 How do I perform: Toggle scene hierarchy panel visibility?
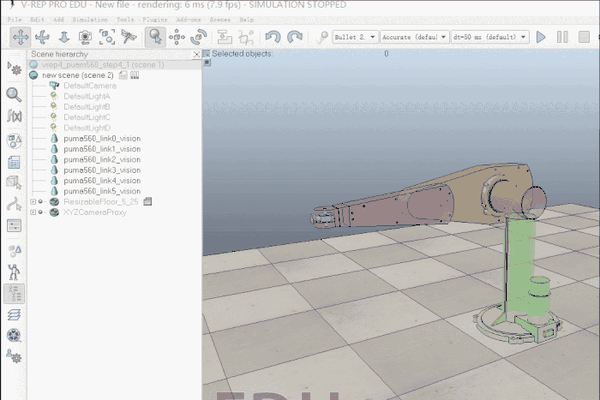[14, 292]
